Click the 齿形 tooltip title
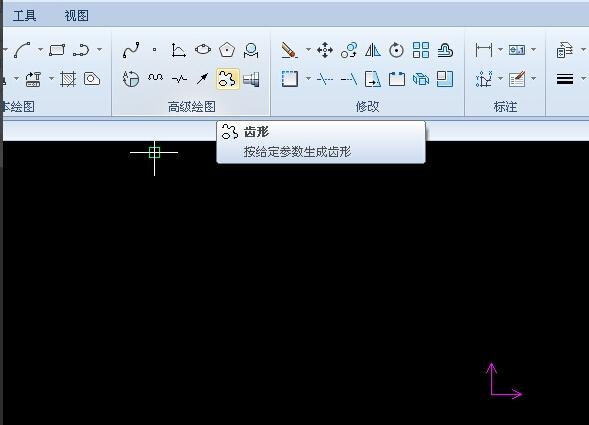The width and height of the screenshot is (589, 425). pos(256,132)
